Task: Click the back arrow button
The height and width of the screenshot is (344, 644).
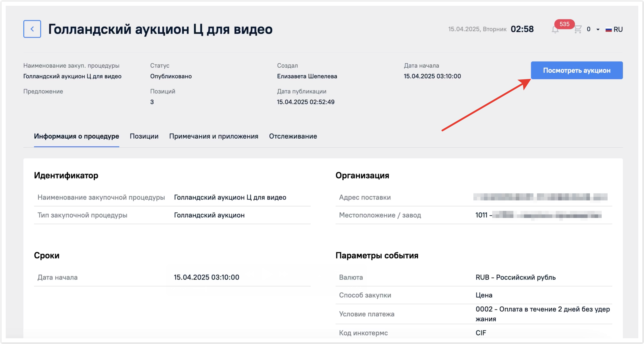Action: pos(32,29)
